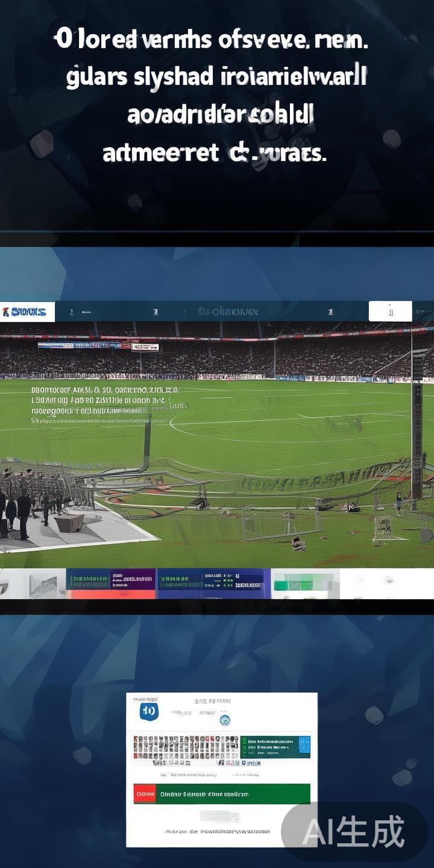Click the blue shield badge numbered 10
Image resolution: width=434 pixels, height=868 pixels.
(148, 712)
